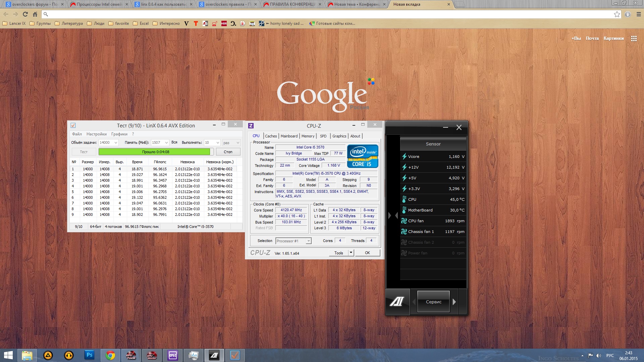
Task: Open the Google apps grid icon
Action: coord(634,39)
